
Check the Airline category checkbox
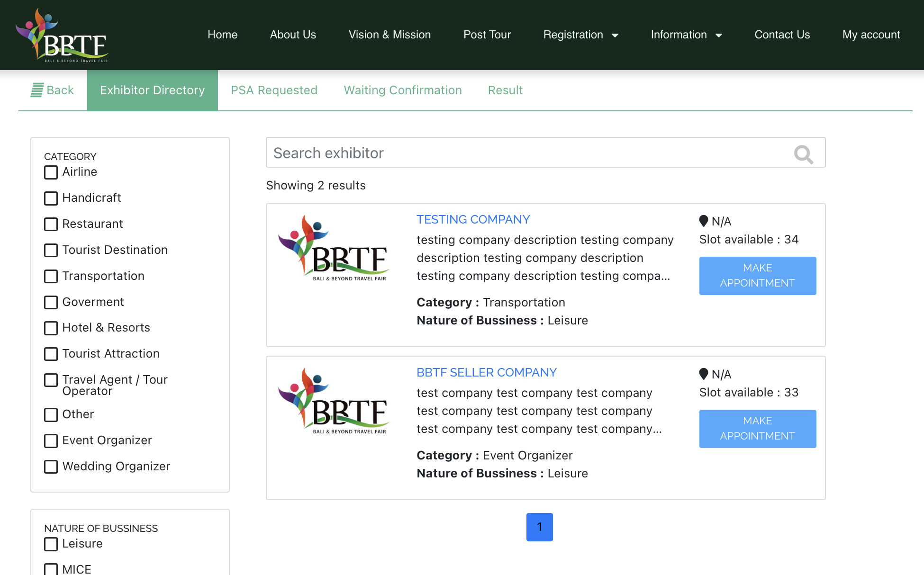pyautogui.click(x=51, y=172)
